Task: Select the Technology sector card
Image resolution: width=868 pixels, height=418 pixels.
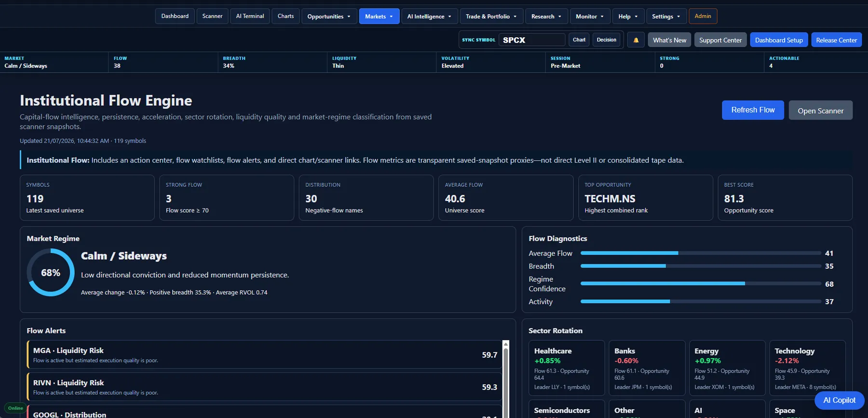Action: coord(807,368)
